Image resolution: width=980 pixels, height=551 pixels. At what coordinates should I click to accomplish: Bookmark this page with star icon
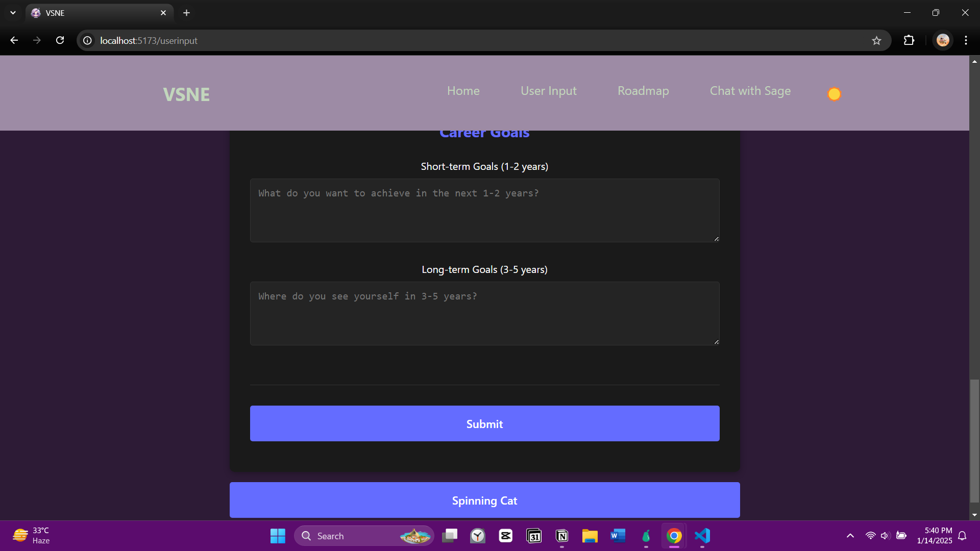coord(876,41)
